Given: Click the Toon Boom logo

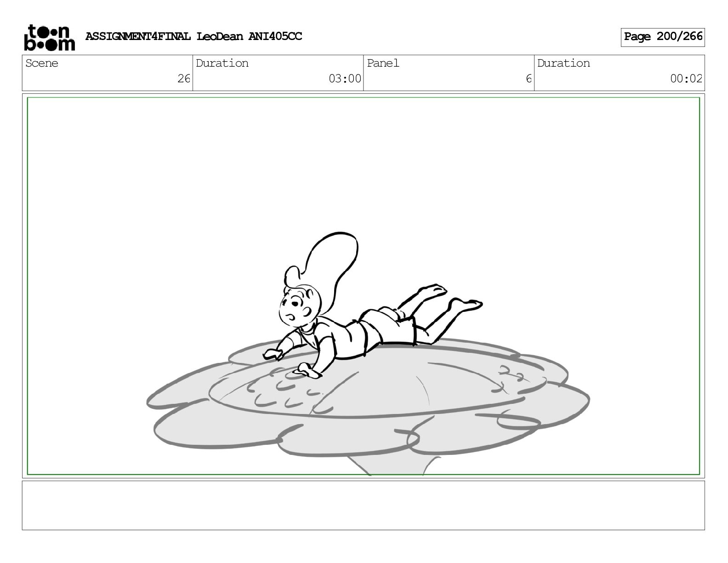Looking at the screenshot, I should [x=49, y=37].
